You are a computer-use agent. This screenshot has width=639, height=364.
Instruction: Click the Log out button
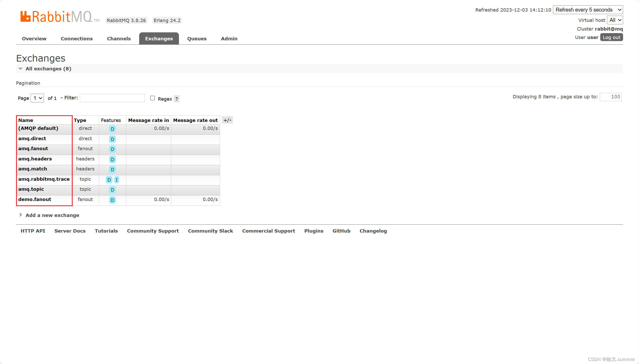(x=612, y=37)
